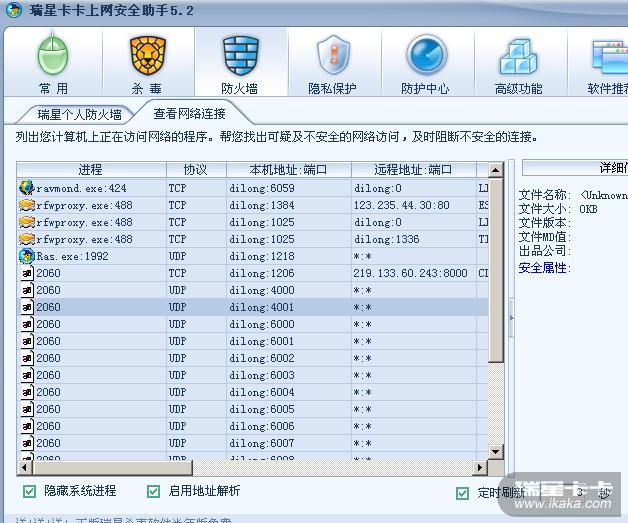Switch to 查看网络连接 tab

189,114
